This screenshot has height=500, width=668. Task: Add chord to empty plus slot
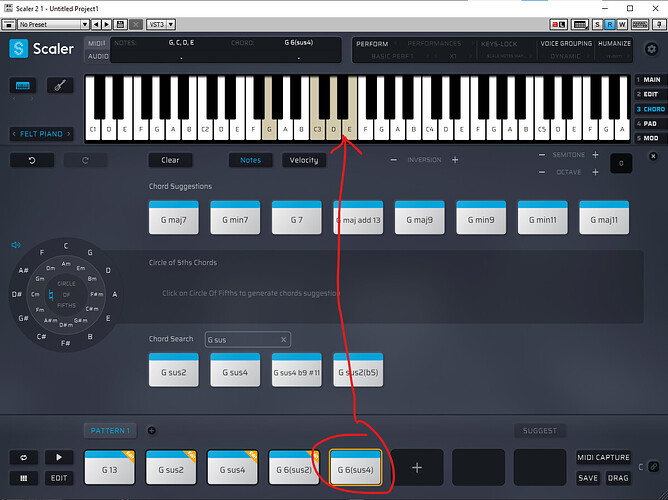coord(417,468)
